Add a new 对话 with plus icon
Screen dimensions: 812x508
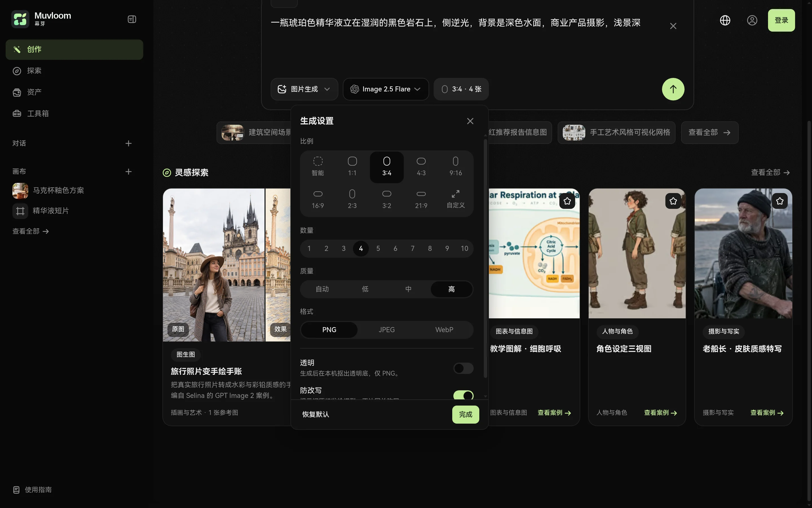pos(129,143)
